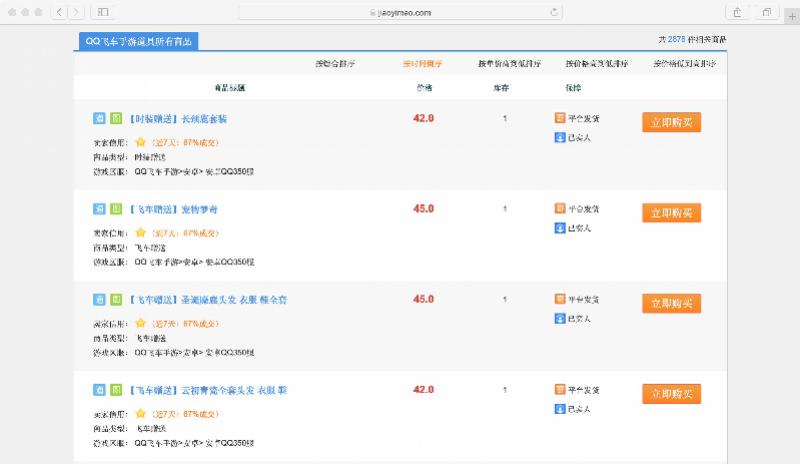Click 近7天 87%成交 text in 【时装赠送】 listing
Image resolution: width=800 pixels, height=464 pixels.
[x=185, y=142]
